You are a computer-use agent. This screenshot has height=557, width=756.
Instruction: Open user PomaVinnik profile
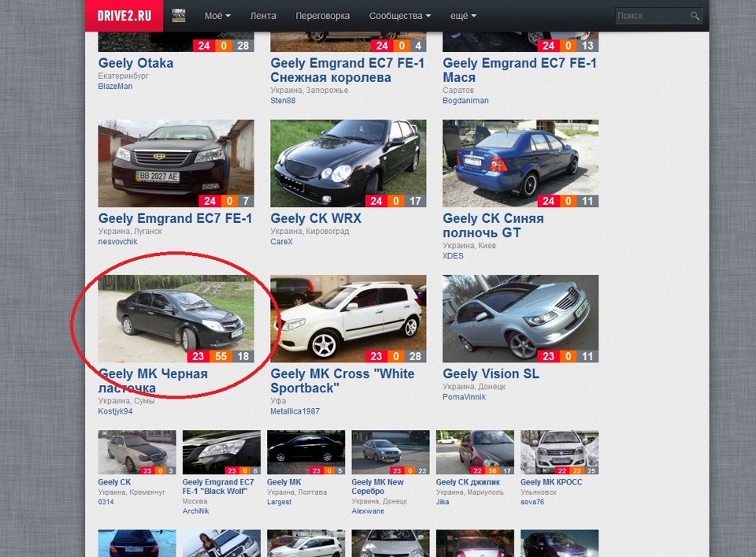(464, 397)
